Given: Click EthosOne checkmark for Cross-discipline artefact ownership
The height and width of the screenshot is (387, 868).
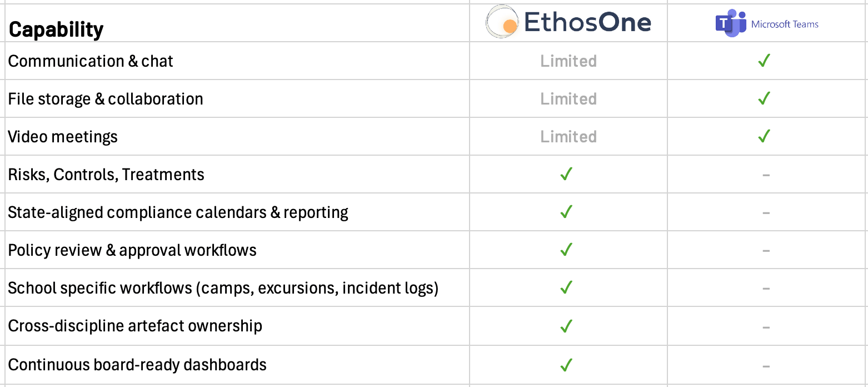Looking at the screenshot, I should pos(566,326).
